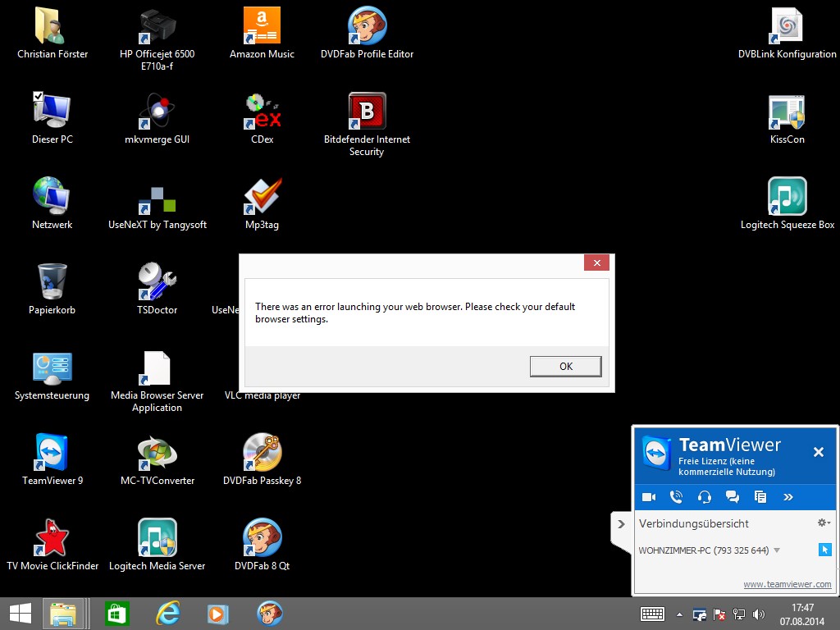Open TeamViewer chat icon

pos(733,497)
